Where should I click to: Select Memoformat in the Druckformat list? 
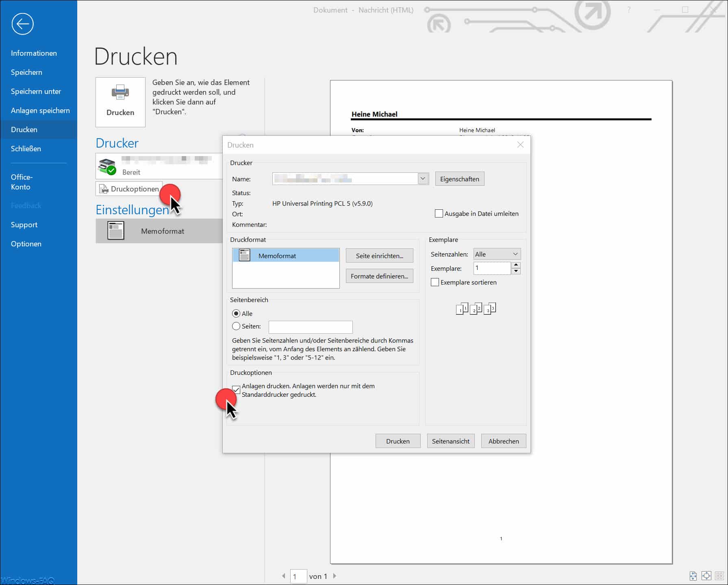[286, 256]
